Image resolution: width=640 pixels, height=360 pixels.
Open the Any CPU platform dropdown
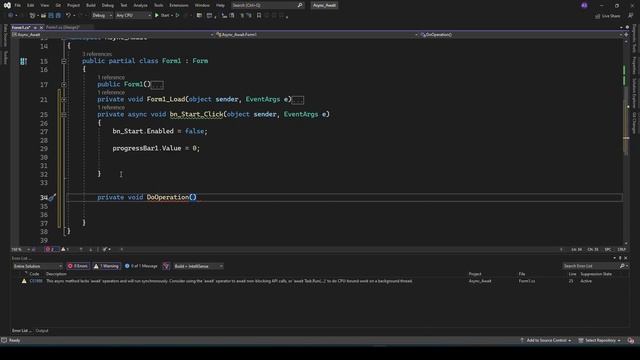click(x=133, y=16)
